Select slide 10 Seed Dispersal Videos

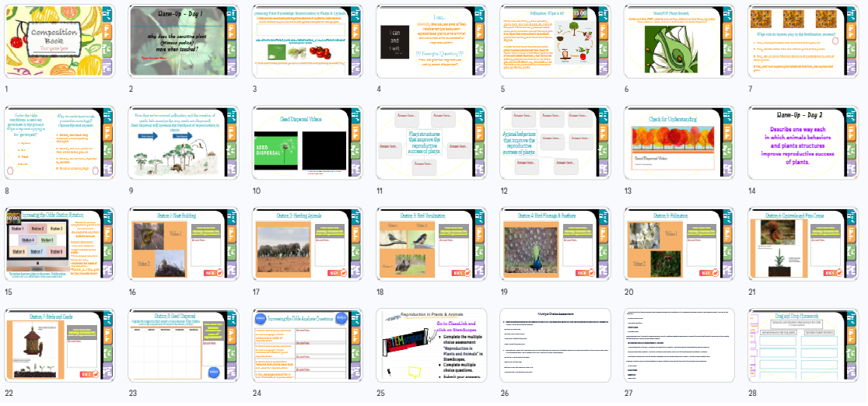coord(307,143)
